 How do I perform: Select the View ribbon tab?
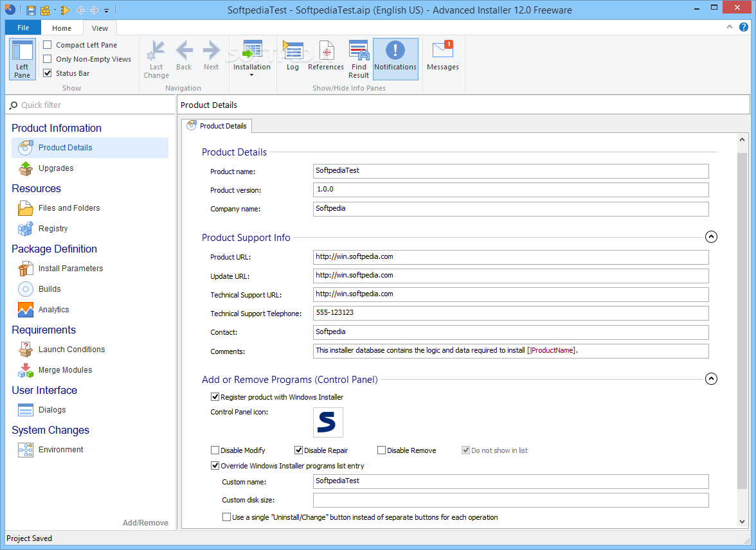[x=100, y=28]
